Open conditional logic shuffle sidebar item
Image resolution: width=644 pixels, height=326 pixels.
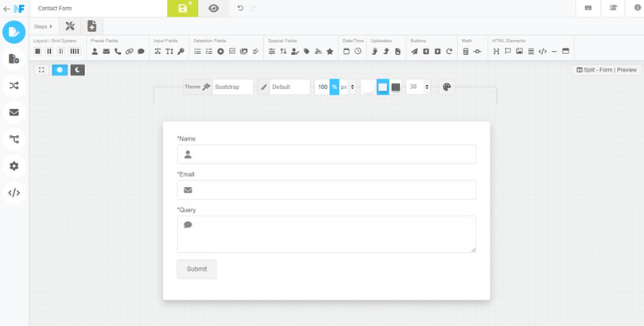point(14,85)
